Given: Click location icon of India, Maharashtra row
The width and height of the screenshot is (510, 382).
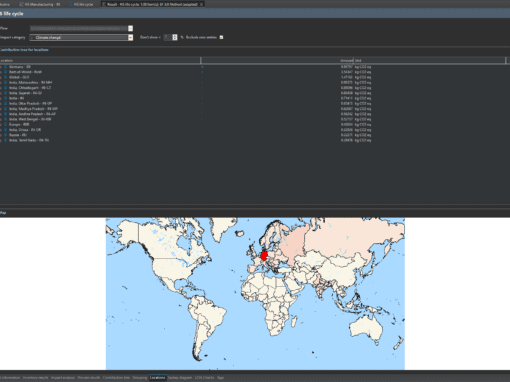Looking at the screenshot, I should [x=5, y=82].
